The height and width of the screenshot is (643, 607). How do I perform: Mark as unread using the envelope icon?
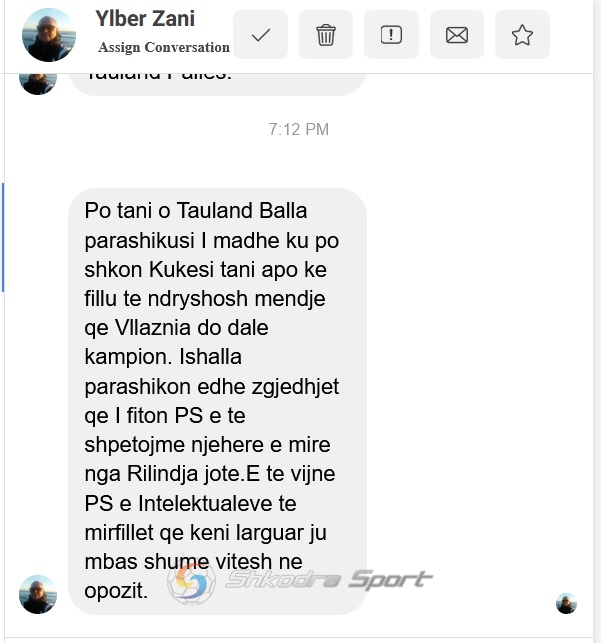coord(456,35)
